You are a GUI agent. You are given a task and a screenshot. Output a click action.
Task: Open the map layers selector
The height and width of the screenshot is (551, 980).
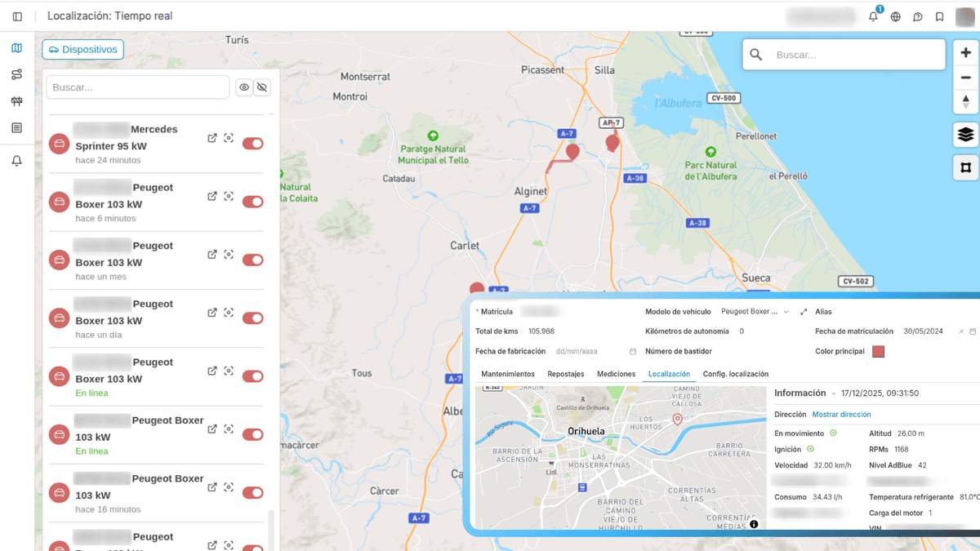click(966, 135)
